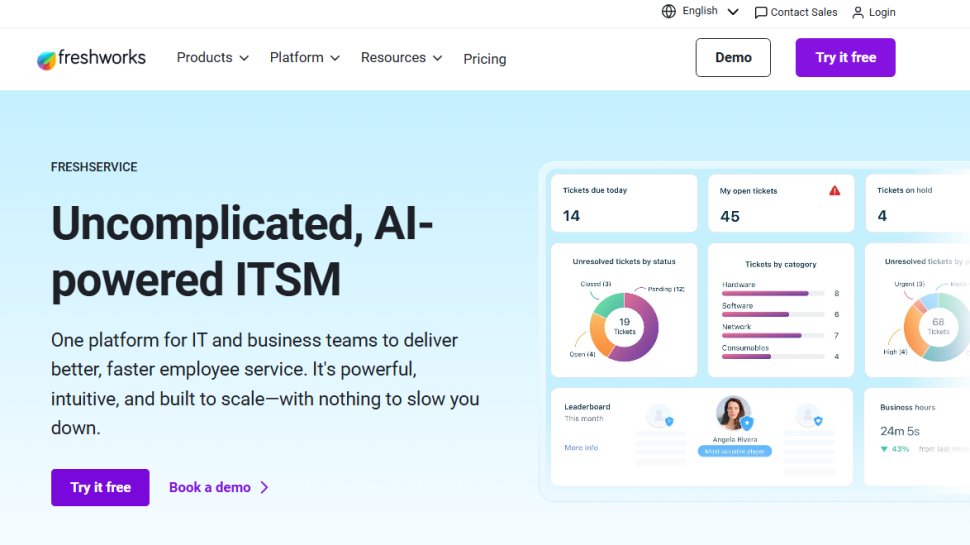This screenshot has width=970, height=545.
Task: Click the Hardware category progress bar
Action: 773,293
